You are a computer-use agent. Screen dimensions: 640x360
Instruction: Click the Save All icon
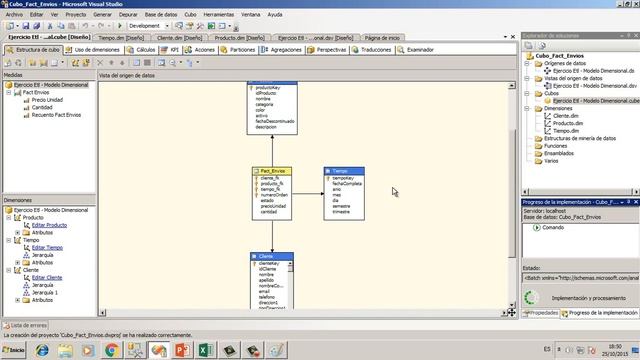pos(36,26)
